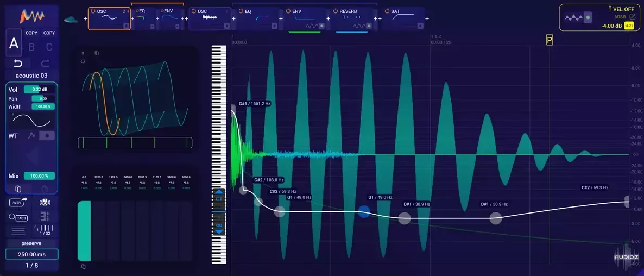Click the .wav export icon

(18, 202)
